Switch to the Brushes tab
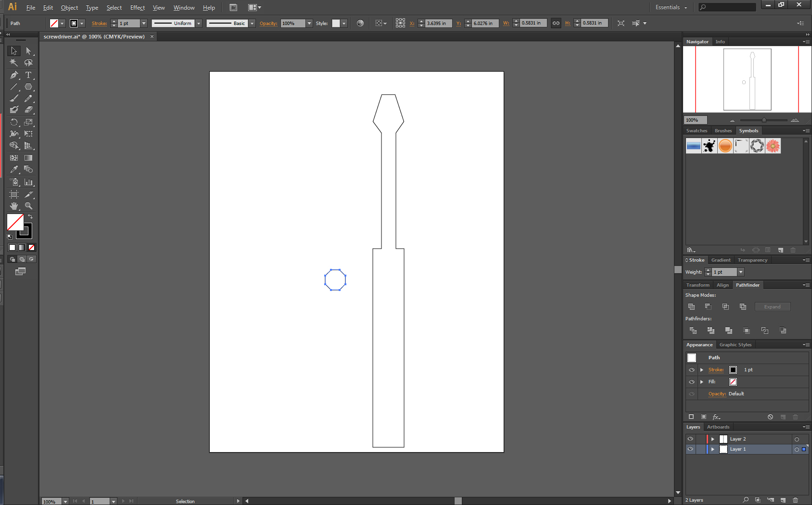Image resolution: width=812 pixels, height=505 pixels. [x=723, y=131]
